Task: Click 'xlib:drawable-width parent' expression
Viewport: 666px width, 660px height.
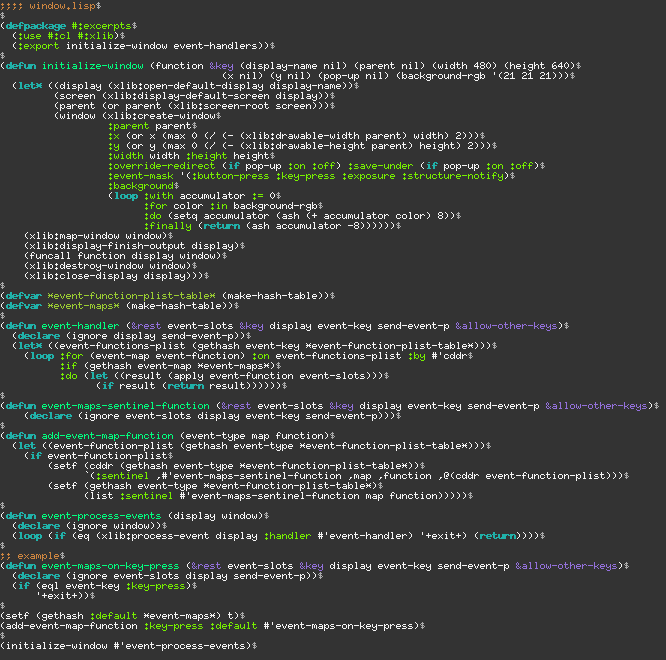Action: (x=324, y=136)
